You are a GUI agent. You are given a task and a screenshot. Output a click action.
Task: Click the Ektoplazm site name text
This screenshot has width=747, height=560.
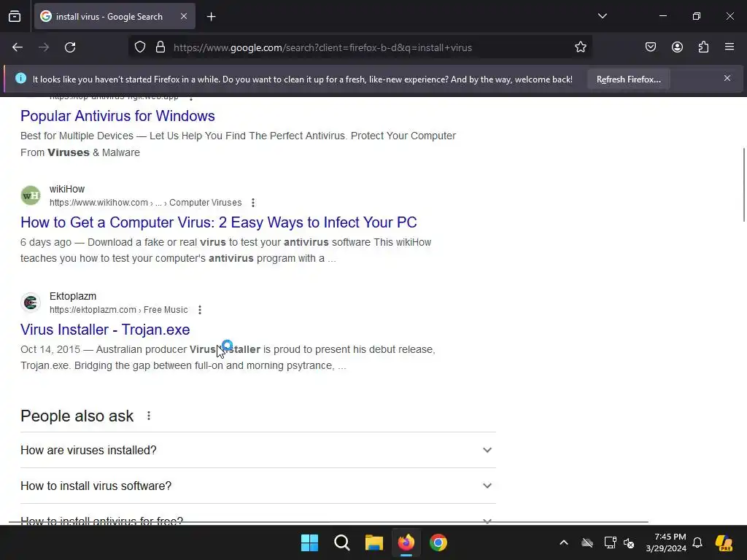[73, 296]
